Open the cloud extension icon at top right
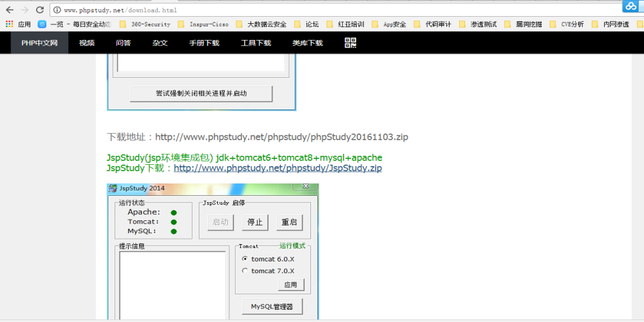This screenshot has width=644, height=322. coord(630,6)
